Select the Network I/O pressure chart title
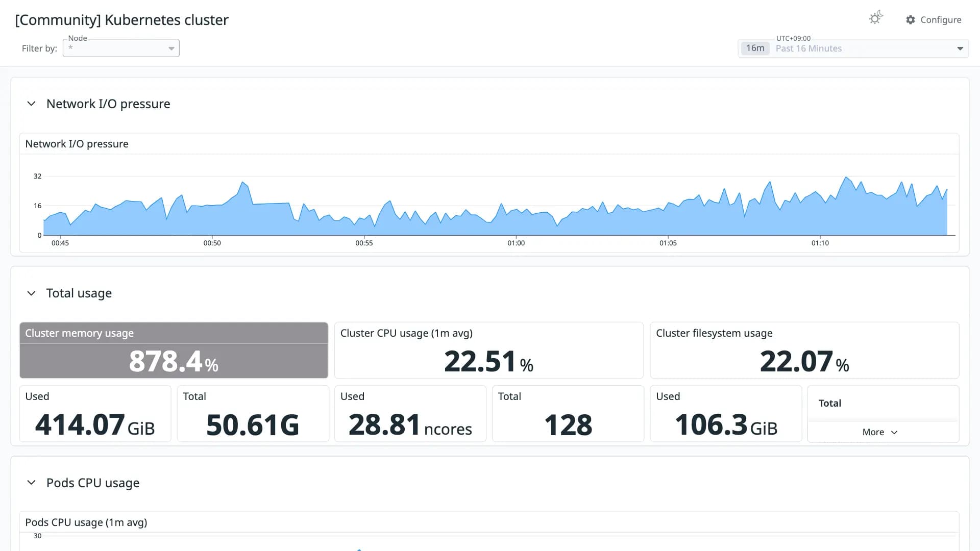This screenshot has height=551, width=980. click(x=77, y=144)
